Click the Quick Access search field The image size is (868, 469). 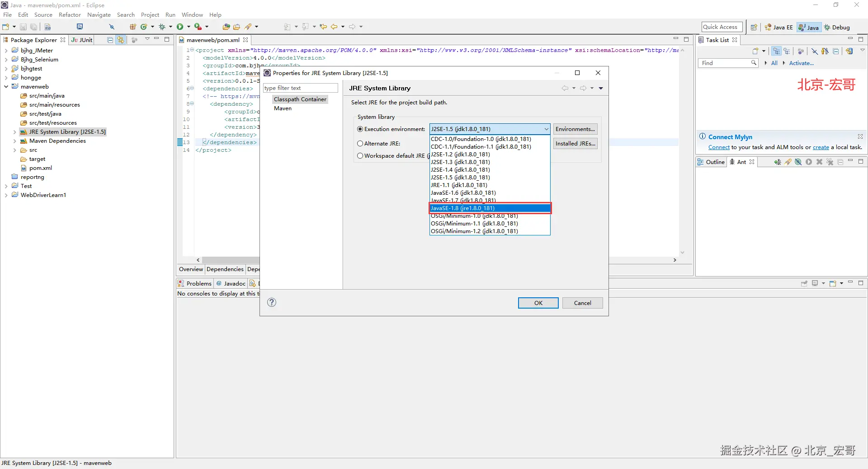[x=722, y=27]
